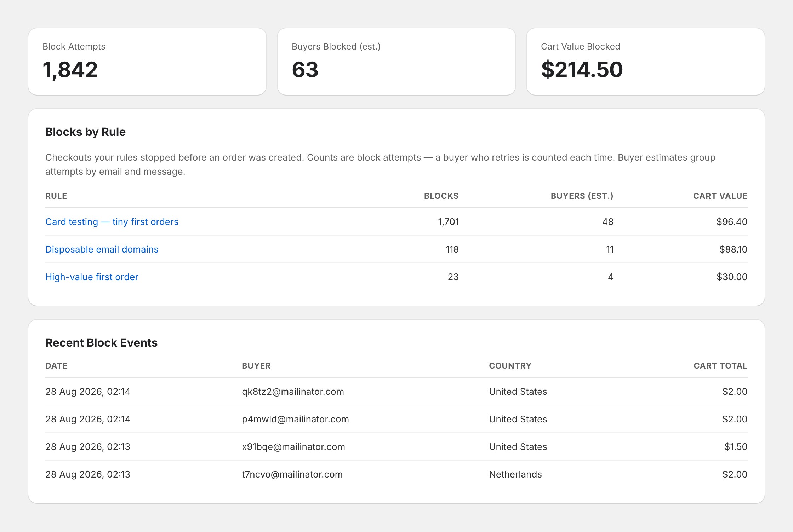Click the p4mwld@mailinator.com buyer email
Viewport: 793px width, 532px height.
click(x=295, y=419)
